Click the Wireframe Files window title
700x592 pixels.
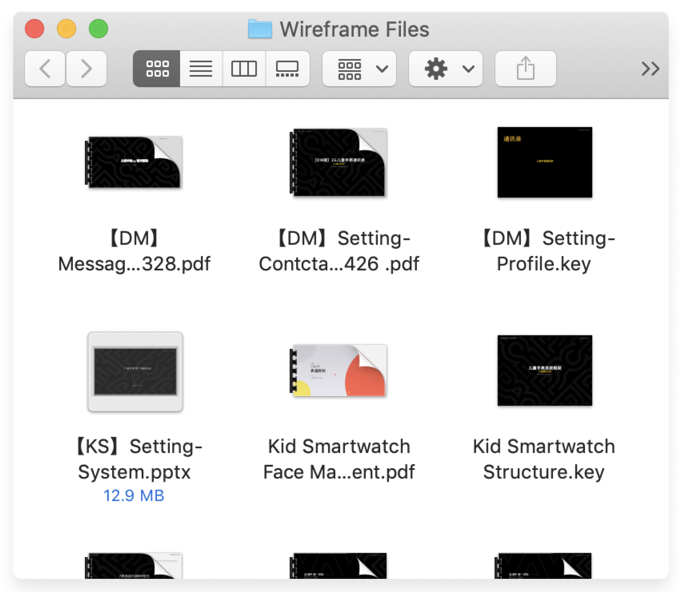pyautogui.click(x=355, y=29)
